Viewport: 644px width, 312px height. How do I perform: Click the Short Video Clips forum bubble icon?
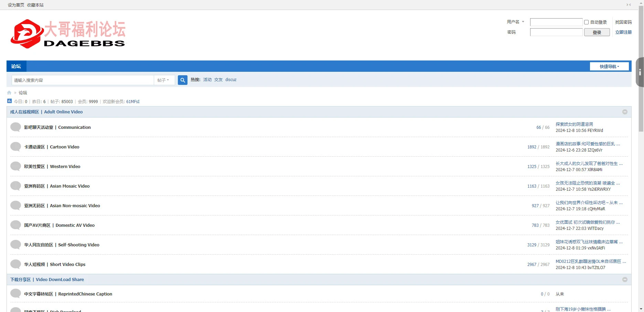coord(15,264)
